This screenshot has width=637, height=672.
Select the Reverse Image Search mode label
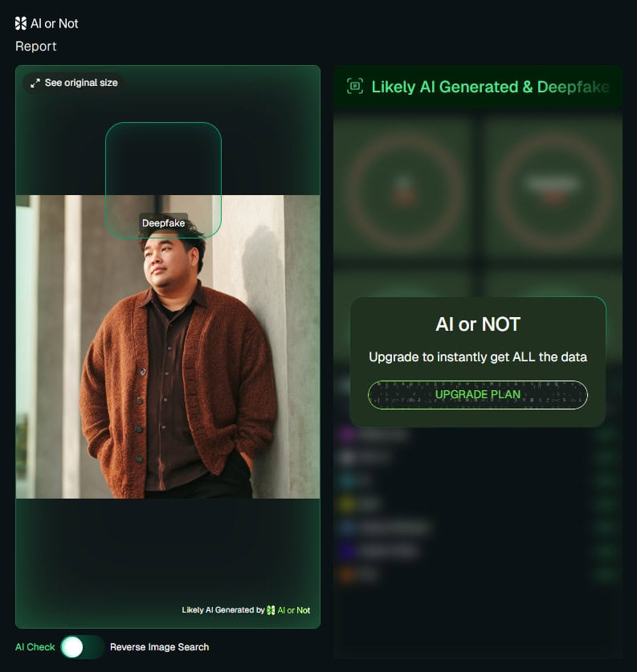coord(160,647)
